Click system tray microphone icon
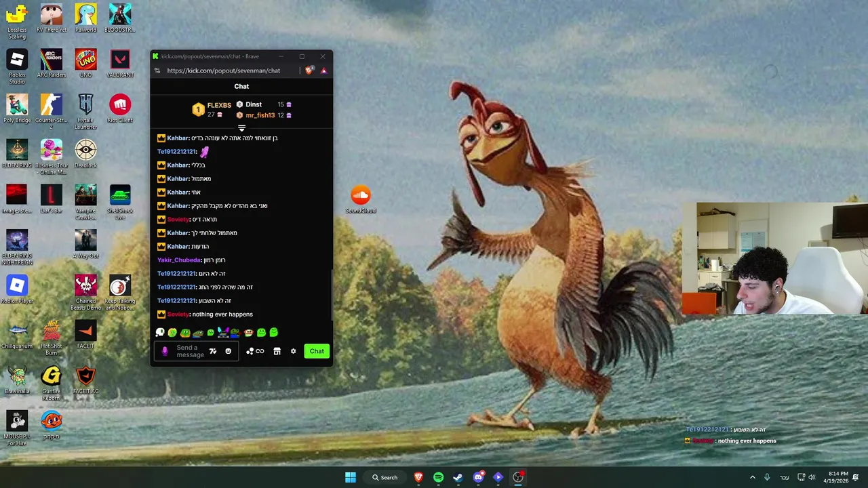This screenshot has width=868, height=488. 767,477
